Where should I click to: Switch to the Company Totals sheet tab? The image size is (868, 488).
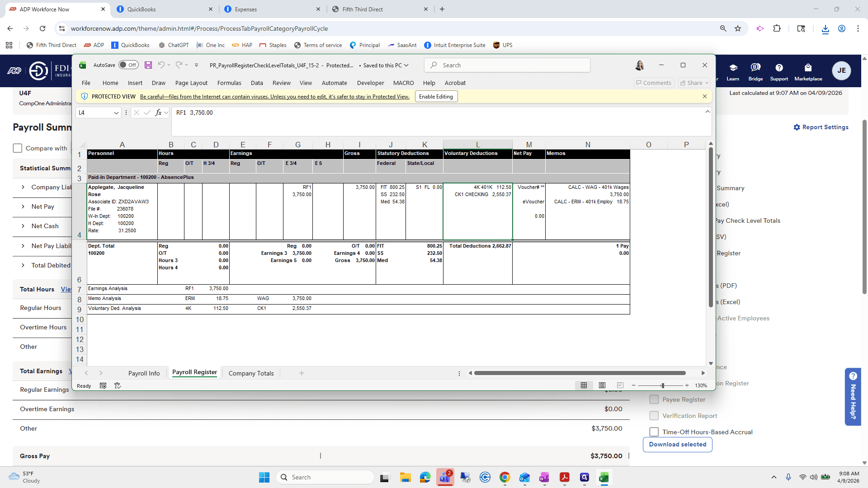tap(251, 373)
